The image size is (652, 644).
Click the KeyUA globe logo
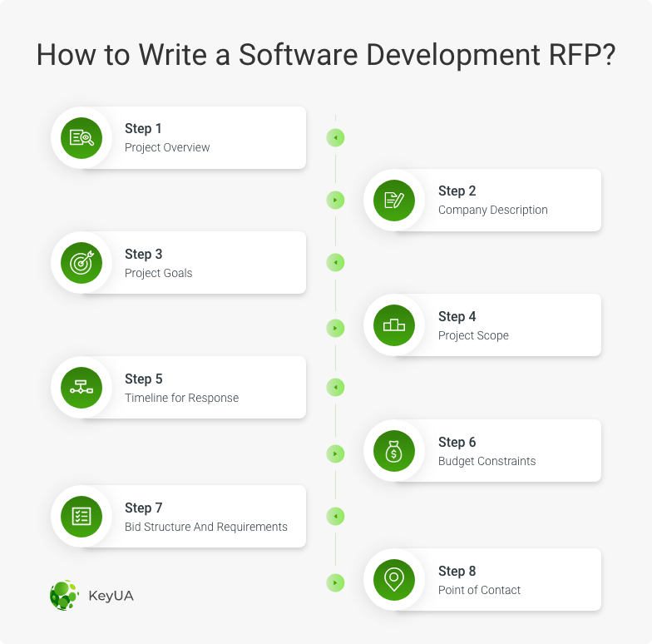64,596
